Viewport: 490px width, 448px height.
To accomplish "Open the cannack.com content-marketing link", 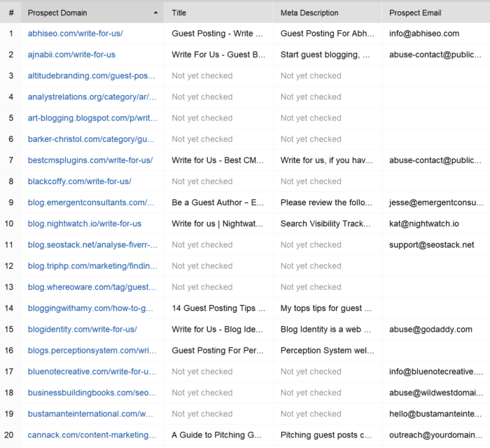I will coord(92,435).
